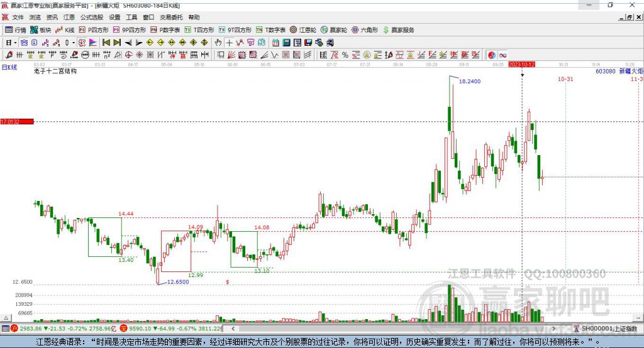Expand volume panel with up triangle
644x348 pixels.
tap(6, 318)
